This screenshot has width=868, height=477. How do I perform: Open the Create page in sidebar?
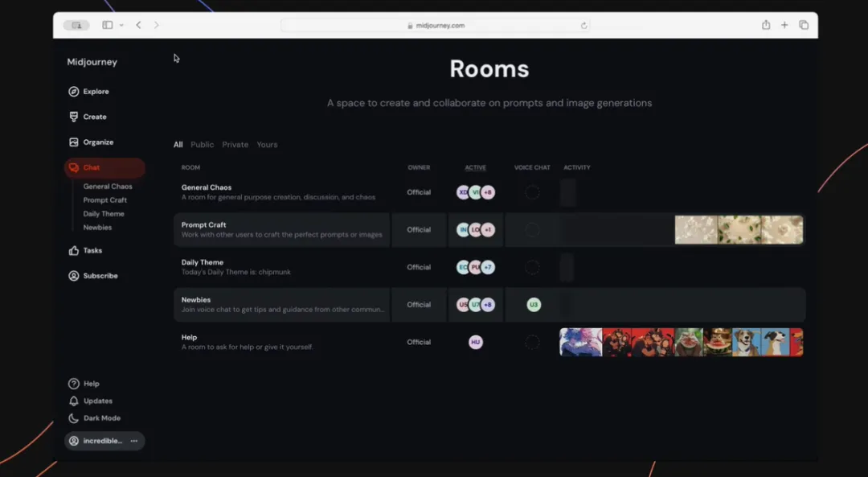(x=88, y=117)
